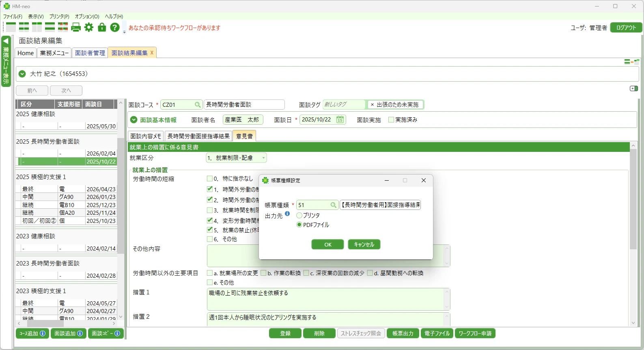The width and height of the screenshot is (644, 350).
Task: Uncheck option 4. 変形労働時間制
Action: tap(210, 221)
